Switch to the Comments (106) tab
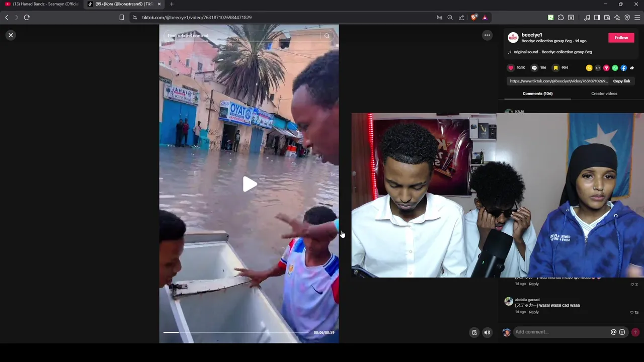Image resolution: width=644 pixels, height=362 pixels. [537, 94]
